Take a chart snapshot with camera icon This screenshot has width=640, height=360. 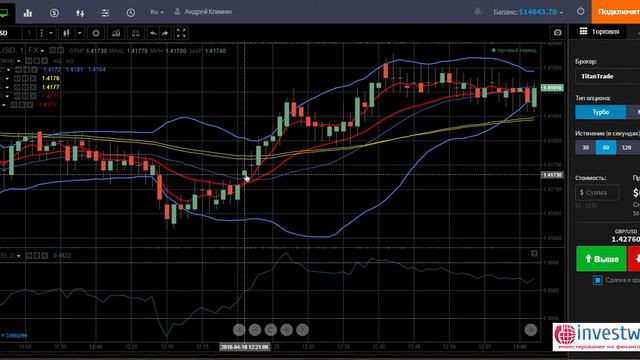tap(558, 32)
